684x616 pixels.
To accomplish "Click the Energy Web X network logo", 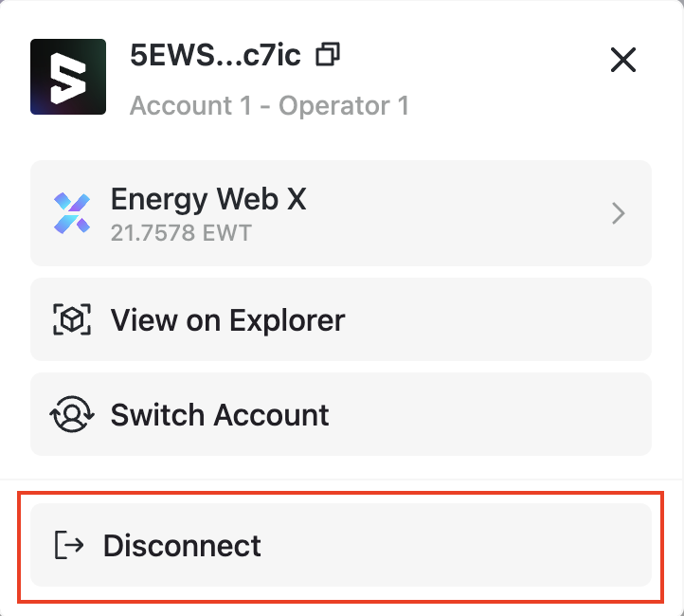I will (72, 213).
